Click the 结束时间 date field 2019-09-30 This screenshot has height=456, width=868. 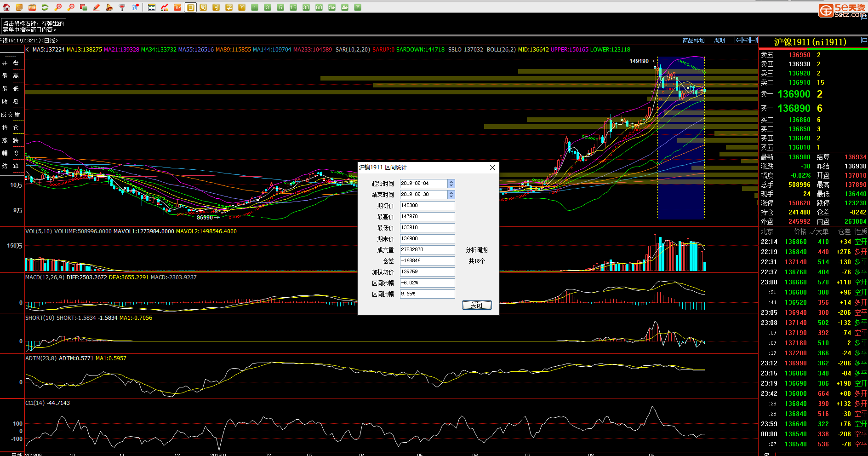(423, 194)
